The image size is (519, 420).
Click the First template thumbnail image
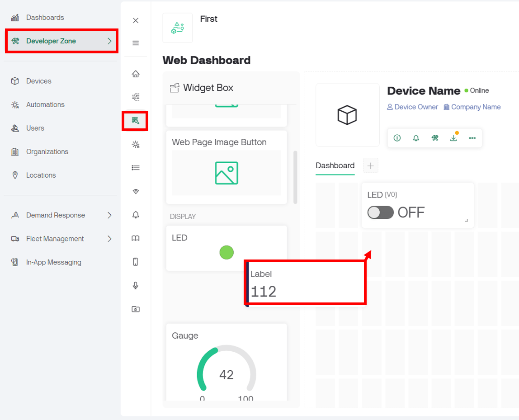(x=177, y=28)
